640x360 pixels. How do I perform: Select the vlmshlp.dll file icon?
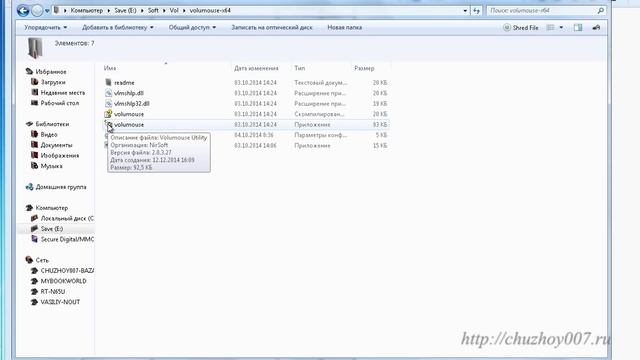(x=108, y=93)
